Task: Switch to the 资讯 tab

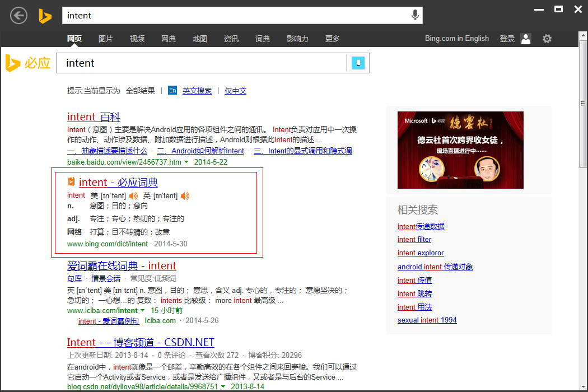Action: (231, 39)
